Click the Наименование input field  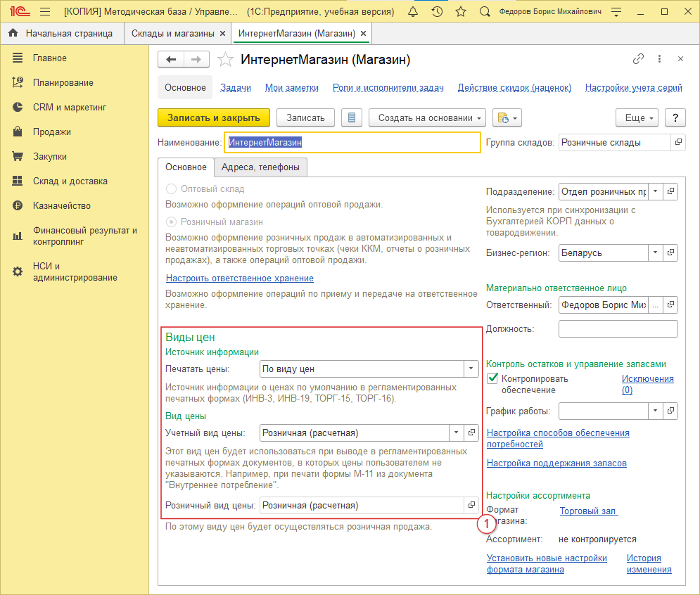coord(352,143)
